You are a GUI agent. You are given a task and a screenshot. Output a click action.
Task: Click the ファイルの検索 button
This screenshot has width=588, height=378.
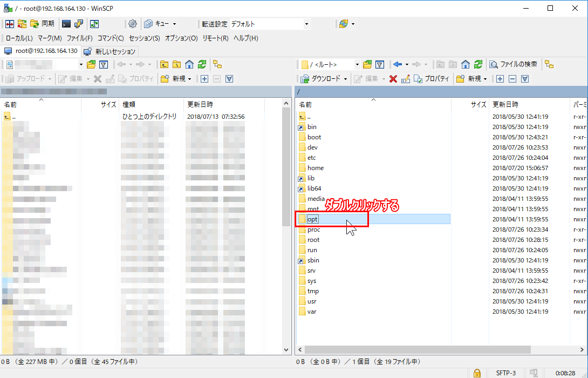coord(514,65)
